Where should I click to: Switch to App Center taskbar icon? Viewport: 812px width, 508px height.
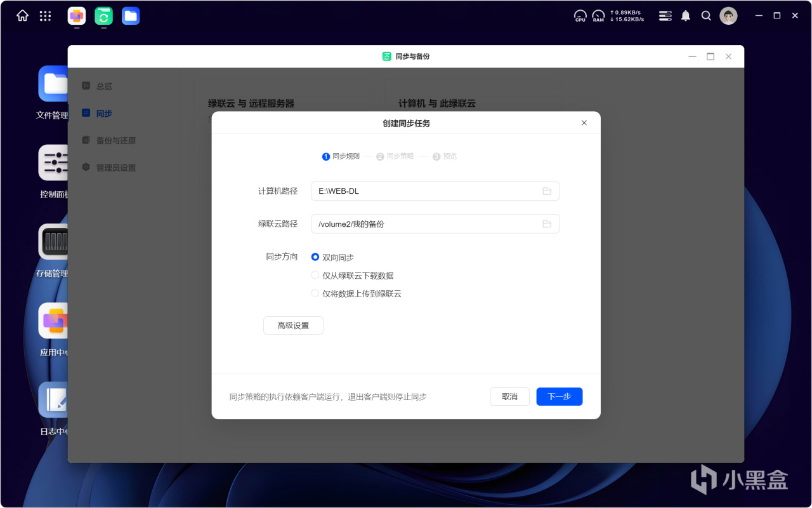click(77, 16)
